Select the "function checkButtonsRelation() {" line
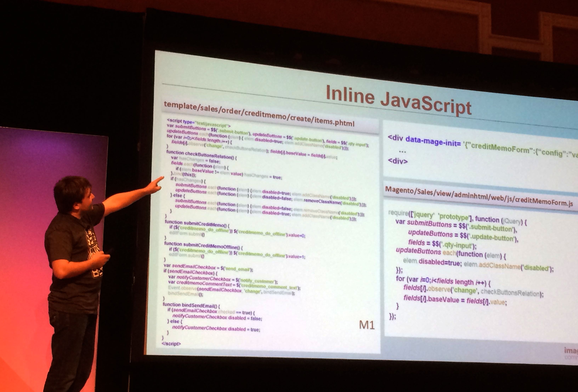 202,155
